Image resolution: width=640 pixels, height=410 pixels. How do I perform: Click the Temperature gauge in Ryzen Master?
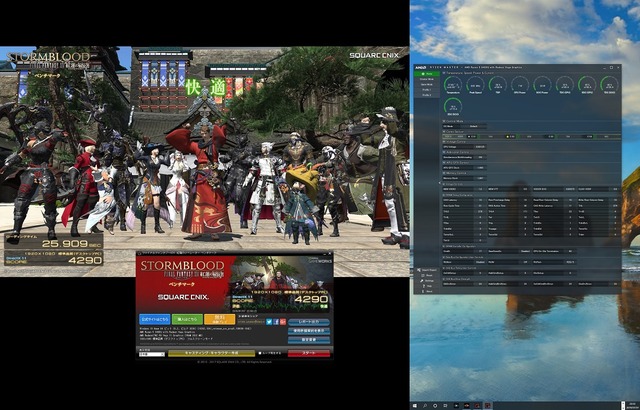pyautogui.click(x=453, y=85)
